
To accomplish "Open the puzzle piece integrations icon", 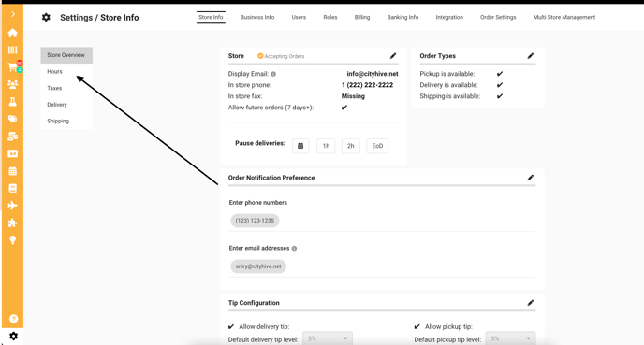I will click(13, 223).
